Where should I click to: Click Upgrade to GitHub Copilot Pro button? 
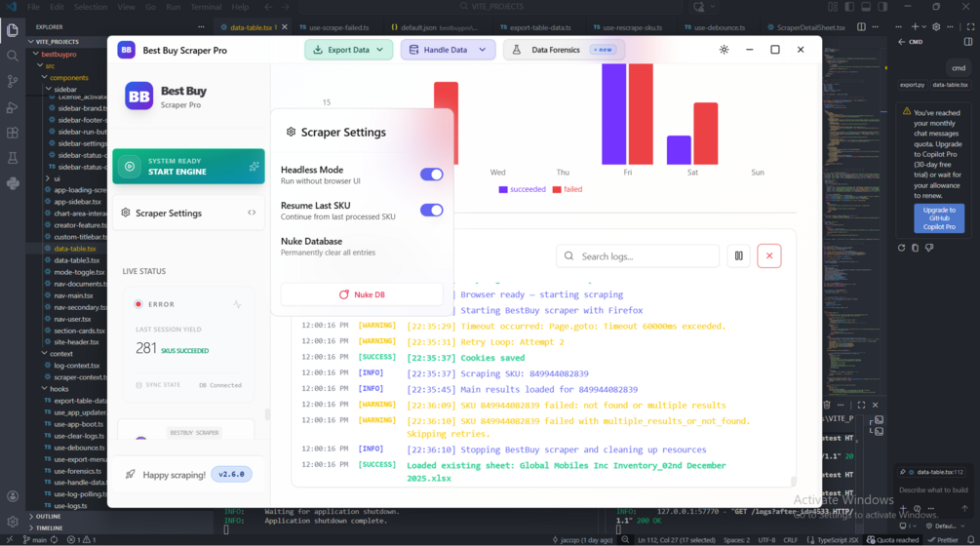939,218
